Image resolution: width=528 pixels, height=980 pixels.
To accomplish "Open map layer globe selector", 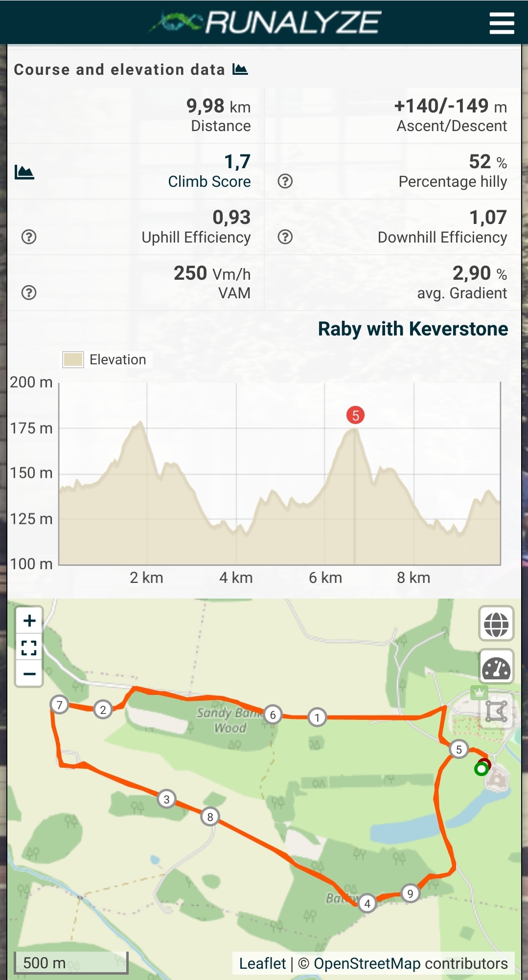I will (x=496, y=624).
